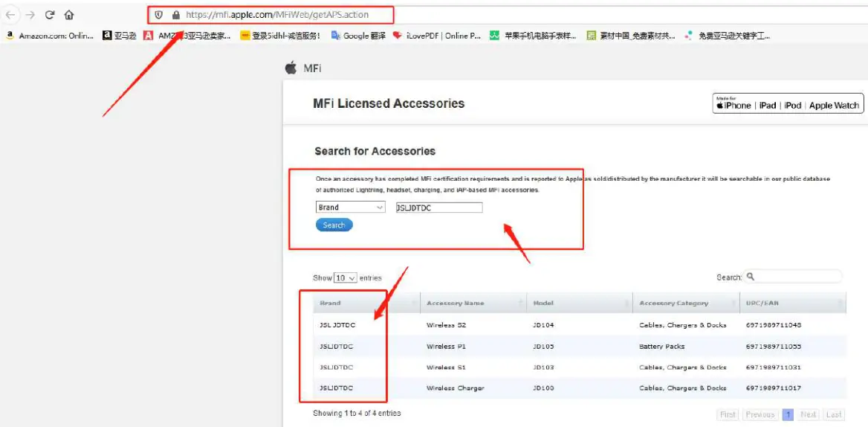The height and width of the screenshot is (427, 868).
Task: Open the Google 翻译 bookmark
Action: pyautogui.click(x=357, y=36)
